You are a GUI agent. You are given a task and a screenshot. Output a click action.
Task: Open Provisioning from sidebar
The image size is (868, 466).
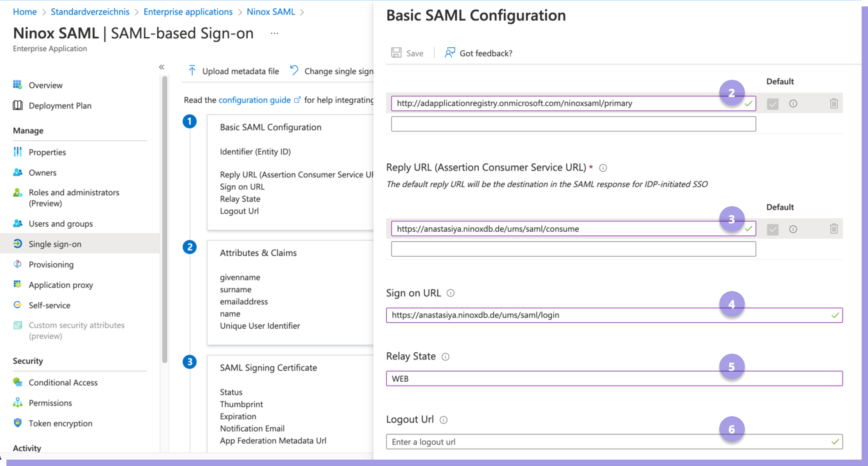pos(51,265)
